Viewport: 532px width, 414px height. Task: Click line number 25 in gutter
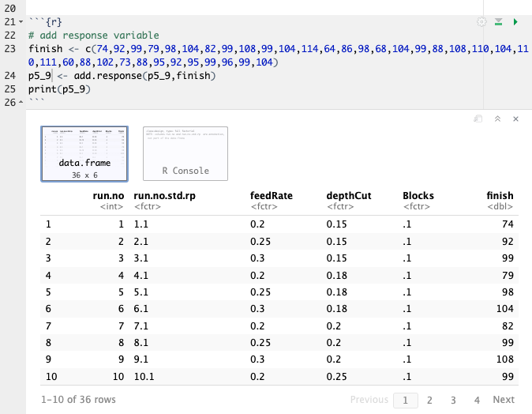[9, 89]
